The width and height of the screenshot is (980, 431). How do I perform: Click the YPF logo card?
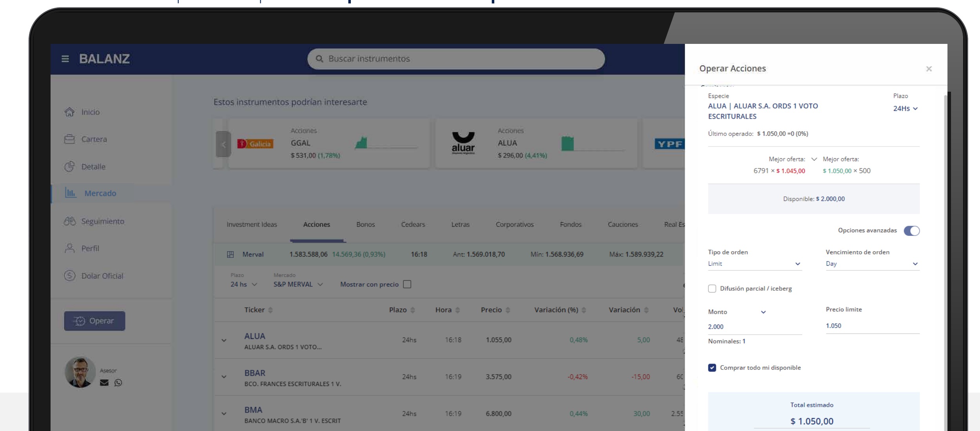pyautogui.click(x=670, y=144)
